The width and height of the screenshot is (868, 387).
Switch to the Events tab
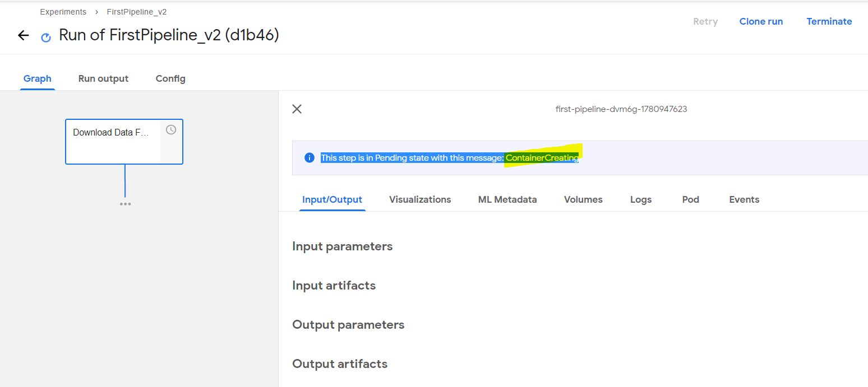744,199
